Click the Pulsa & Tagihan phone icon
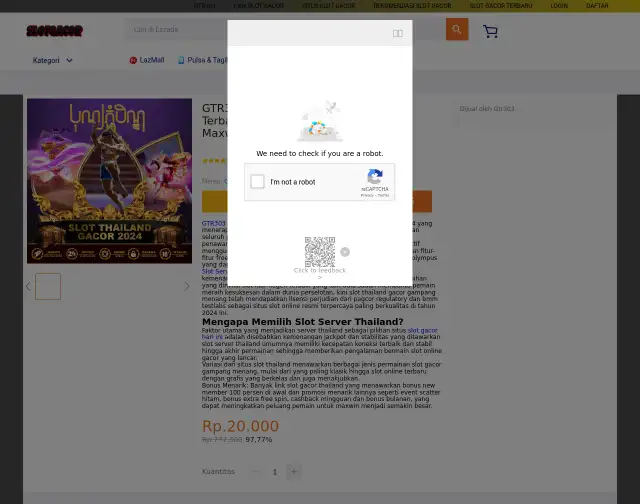 181,60
